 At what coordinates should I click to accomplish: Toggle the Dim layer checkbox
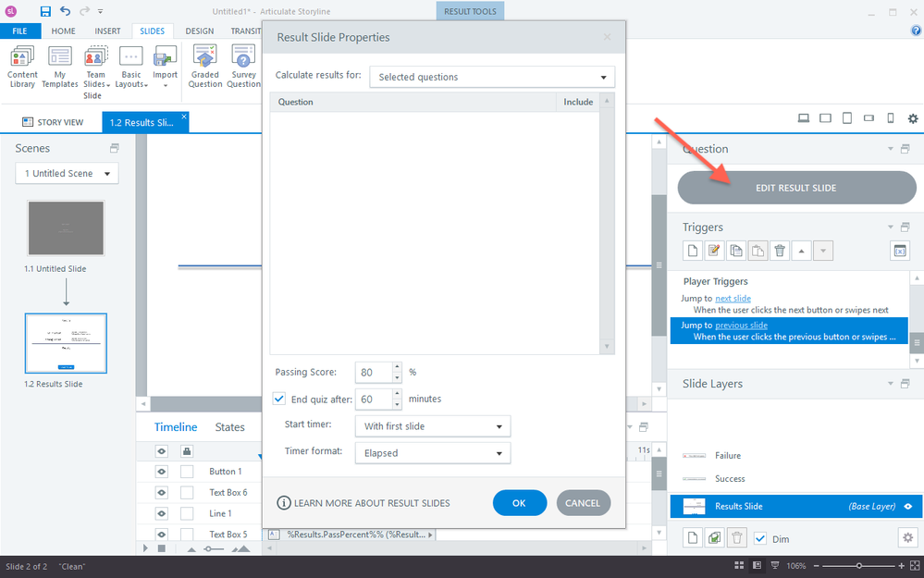(760, 538)
